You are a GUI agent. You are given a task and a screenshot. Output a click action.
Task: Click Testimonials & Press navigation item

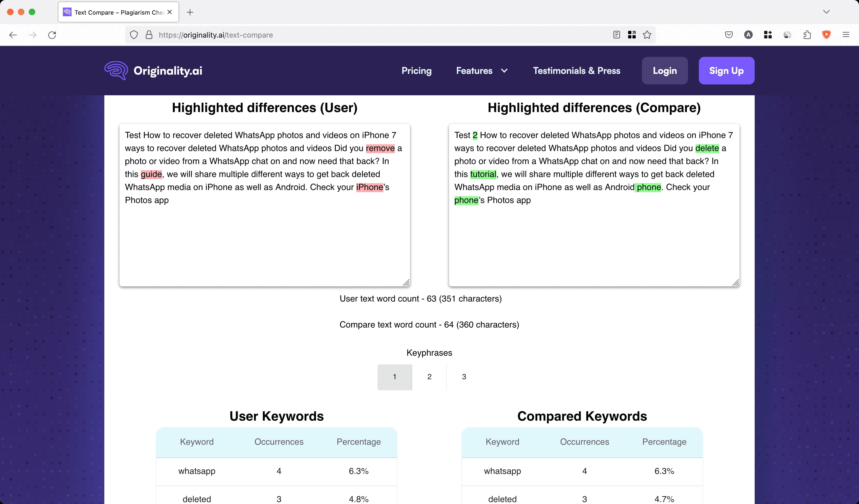coord(577,70)
